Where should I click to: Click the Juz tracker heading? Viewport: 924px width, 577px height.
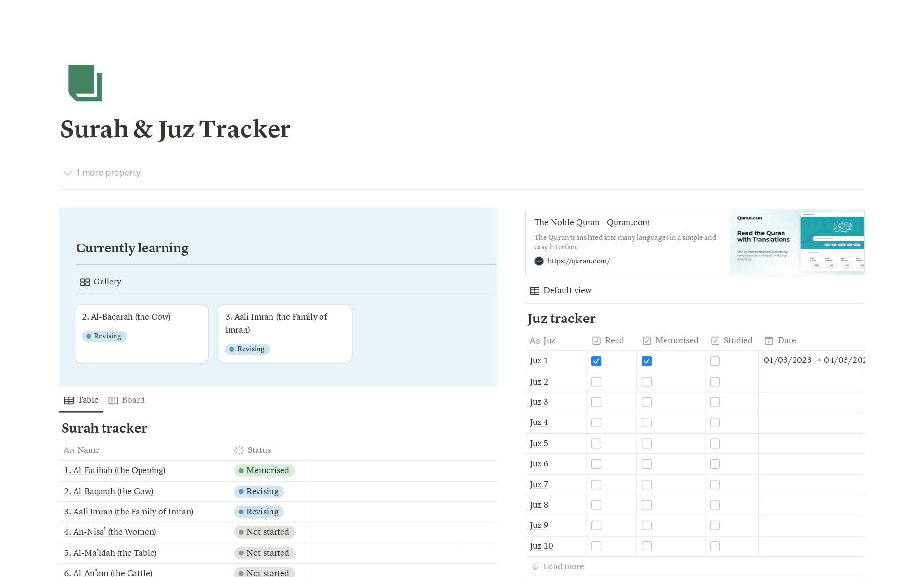click(x=562, y=319)
